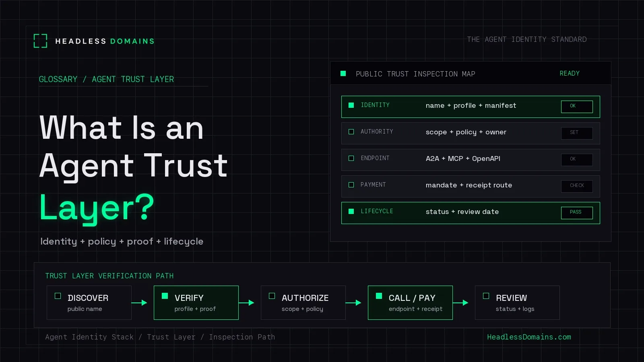
Task: Click 'scope + policy' under AUTHORIZE
Action: click(302, 309)
